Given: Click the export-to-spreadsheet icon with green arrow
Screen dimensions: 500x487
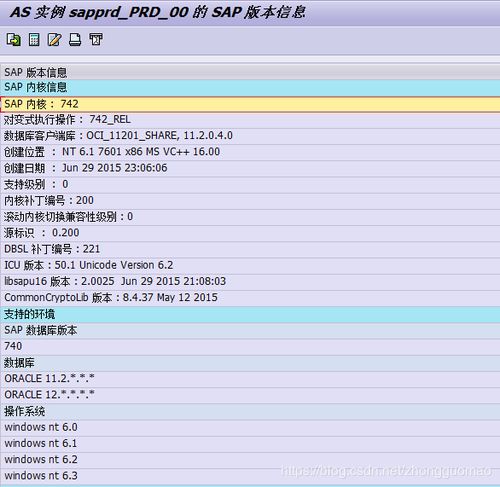Looking at the screenshot, I should click(x=14, y=40).
